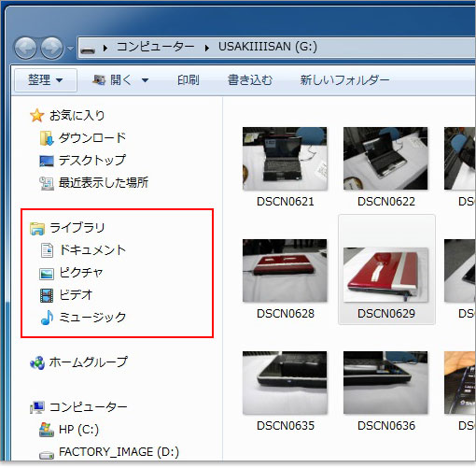Expand the arrow before USAKIIIISAN (G:)
This screenshot has height=468, width=476.
(207, 49)
